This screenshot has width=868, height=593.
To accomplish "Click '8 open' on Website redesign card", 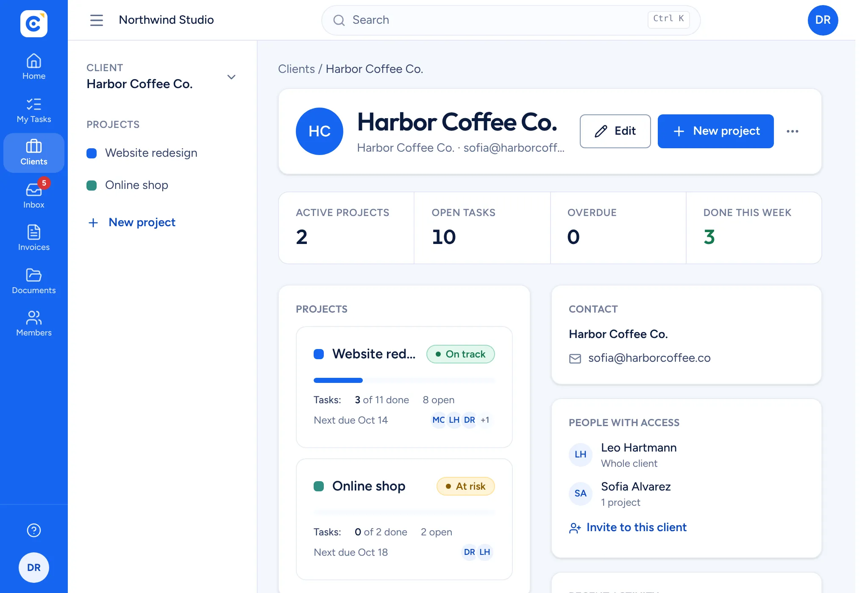I will [439, 400].
